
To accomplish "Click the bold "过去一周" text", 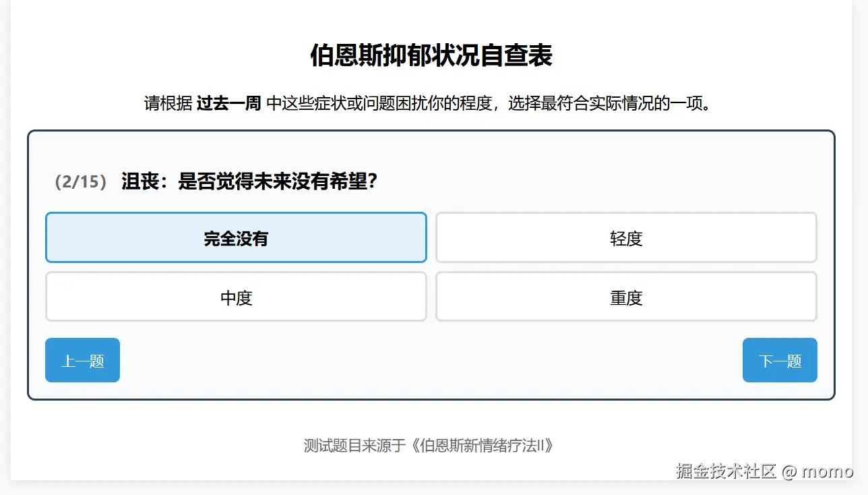I will (x=228, y=104).
